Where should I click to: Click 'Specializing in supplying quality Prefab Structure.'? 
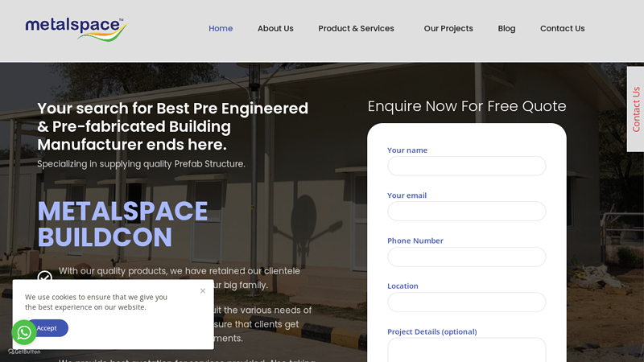(x=141, y=164)
